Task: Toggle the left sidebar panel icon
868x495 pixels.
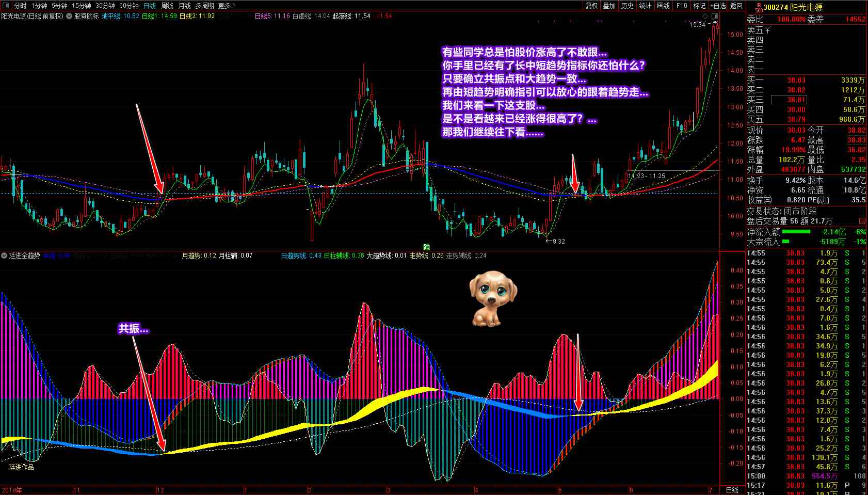Action: (x=6, y=6)
